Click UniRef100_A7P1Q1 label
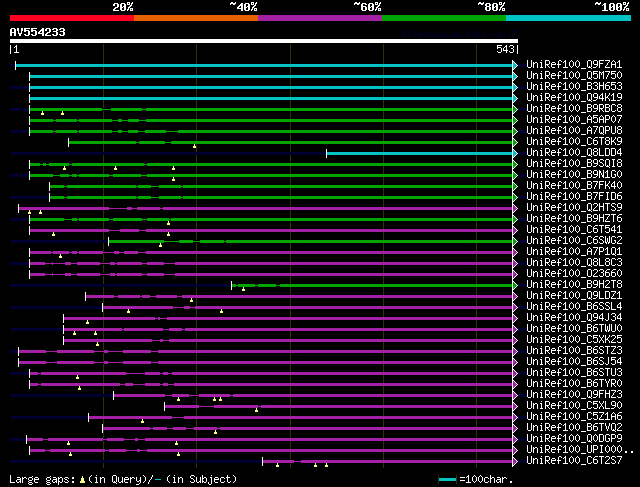This screenshot has height=487, width=640. (574, 252)
